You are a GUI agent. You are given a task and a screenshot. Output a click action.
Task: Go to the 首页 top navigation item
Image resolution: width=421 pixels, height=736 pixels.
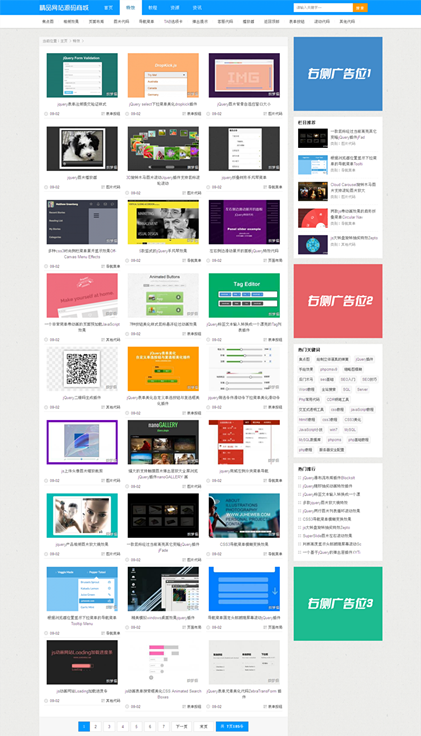click(x=108, y=8)
